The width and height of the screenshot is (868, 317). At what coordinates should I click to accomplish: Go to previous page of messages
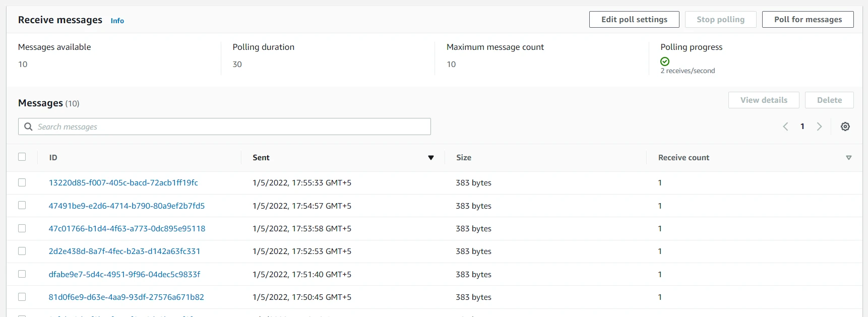pyautogui.click(x=785, y=126)
